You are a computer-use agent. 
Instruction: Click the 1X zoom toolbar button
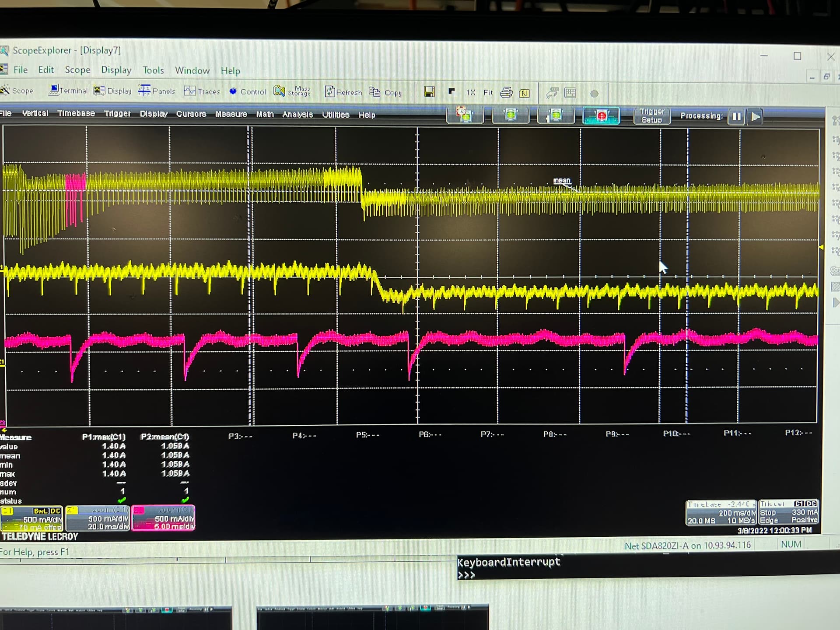coord(470,92)
